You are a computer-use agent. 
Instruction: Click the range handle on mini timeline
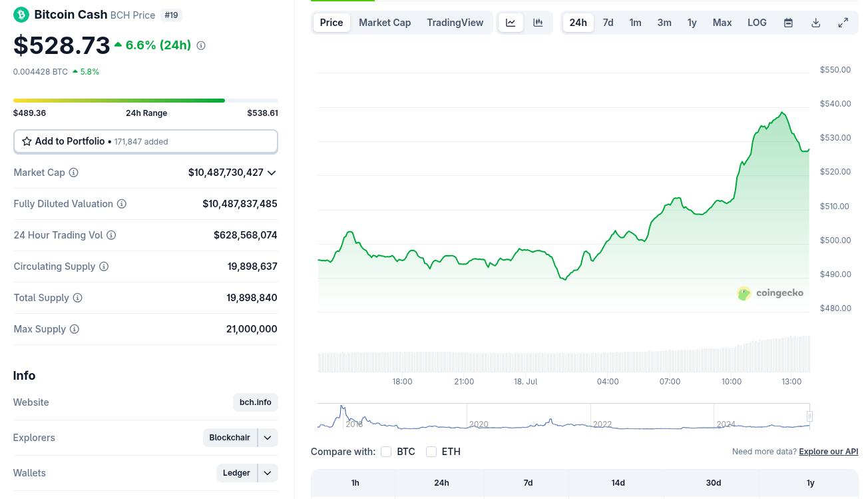(x=809, y=416)
